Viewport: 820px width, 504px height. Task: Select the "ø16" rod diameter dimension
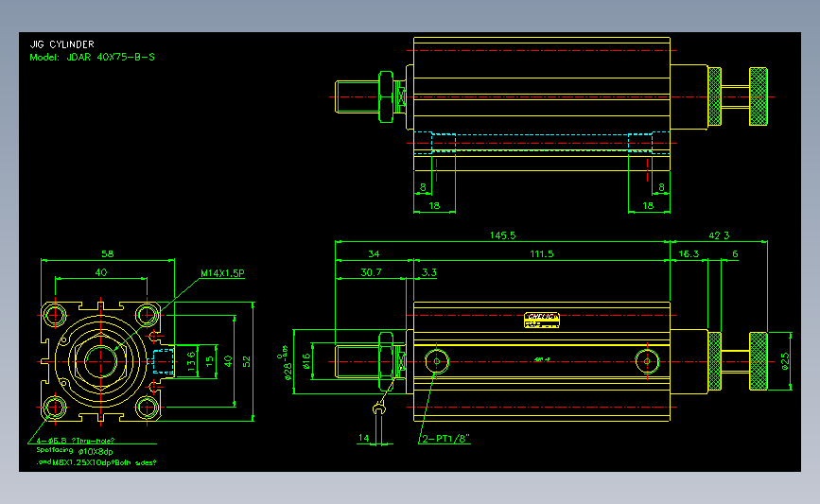click(305, 361)
